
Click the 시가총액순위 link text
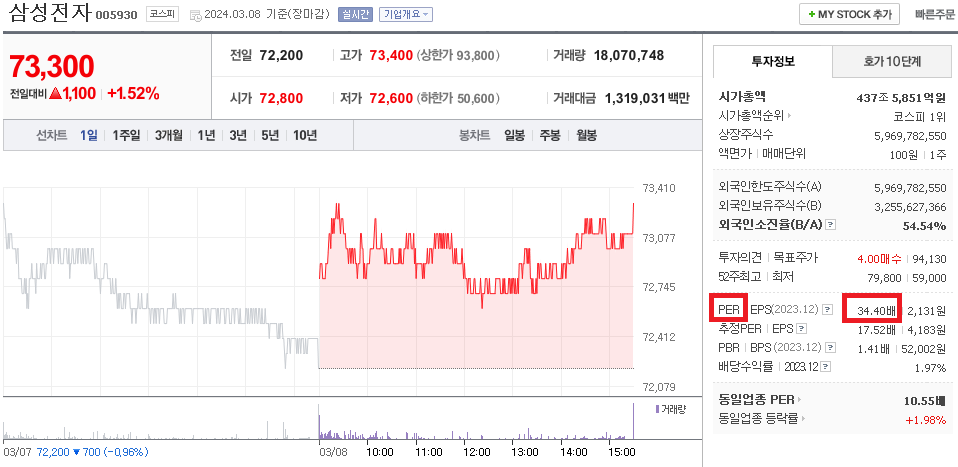(x=751, y=116)
